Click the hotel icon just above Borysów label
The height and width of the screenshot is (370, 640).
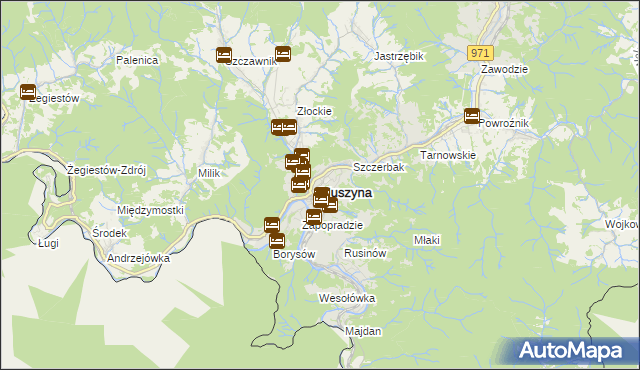pos(277,241)
